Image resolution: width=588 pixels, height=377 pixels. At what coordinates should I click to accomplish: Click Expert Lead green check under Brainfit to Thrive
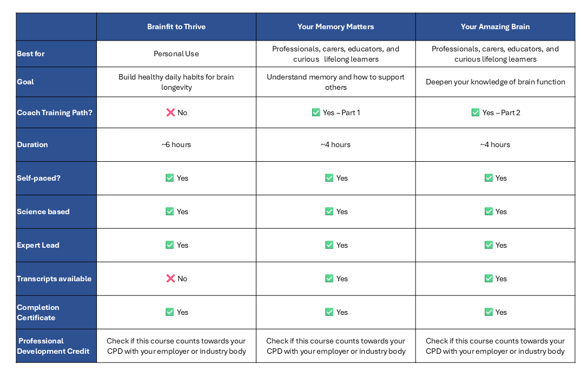click(170, 245)
